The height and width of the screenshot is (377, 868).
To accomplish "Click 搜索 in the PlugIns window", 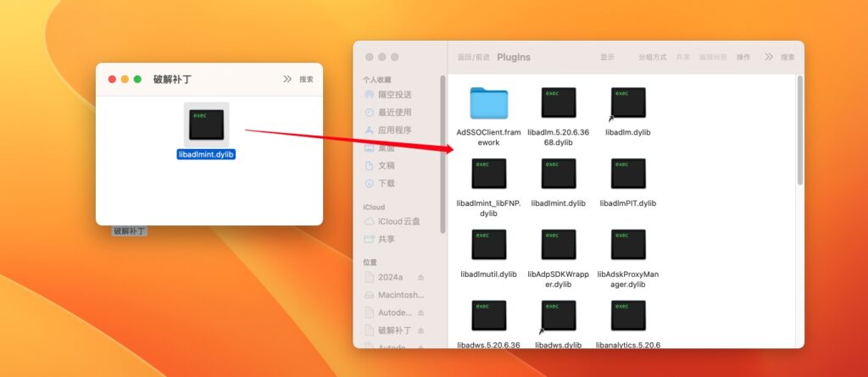I will point(787,57).
